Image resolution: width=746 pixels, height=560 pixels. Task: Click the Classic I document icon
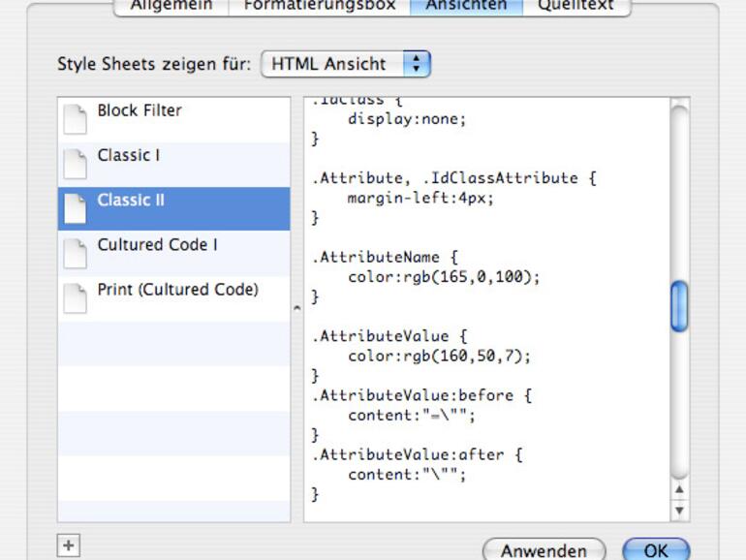tap(75, 164)
